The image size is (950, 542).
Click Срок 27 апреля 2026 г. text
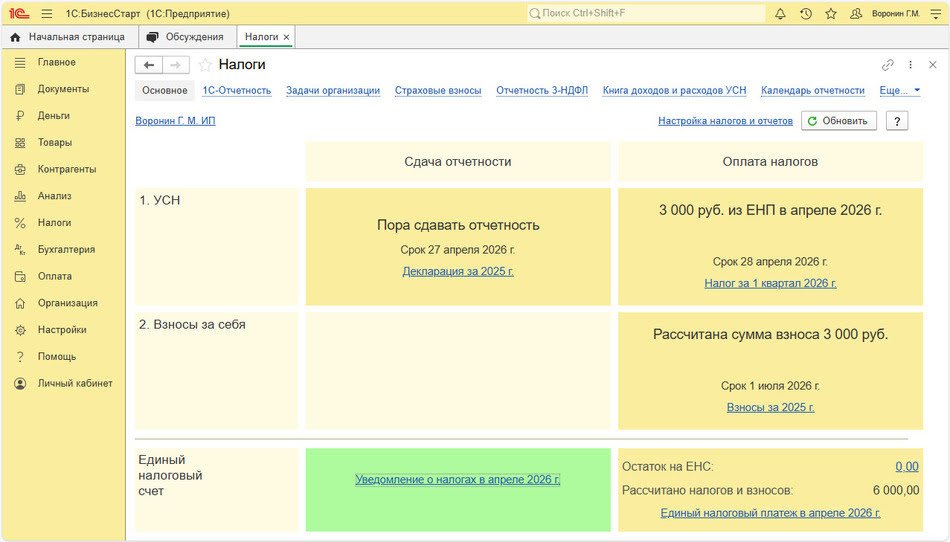457,250
